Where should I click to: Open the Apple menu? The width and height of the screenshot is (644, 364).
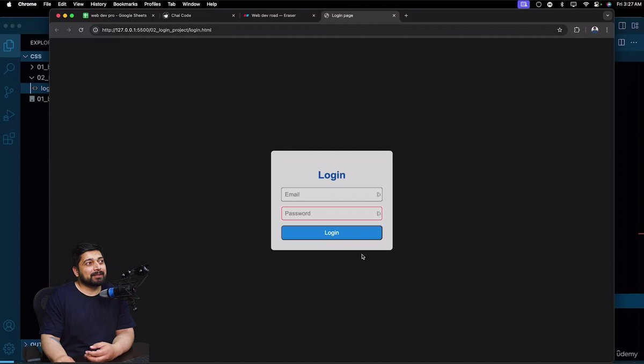(9, 4)
